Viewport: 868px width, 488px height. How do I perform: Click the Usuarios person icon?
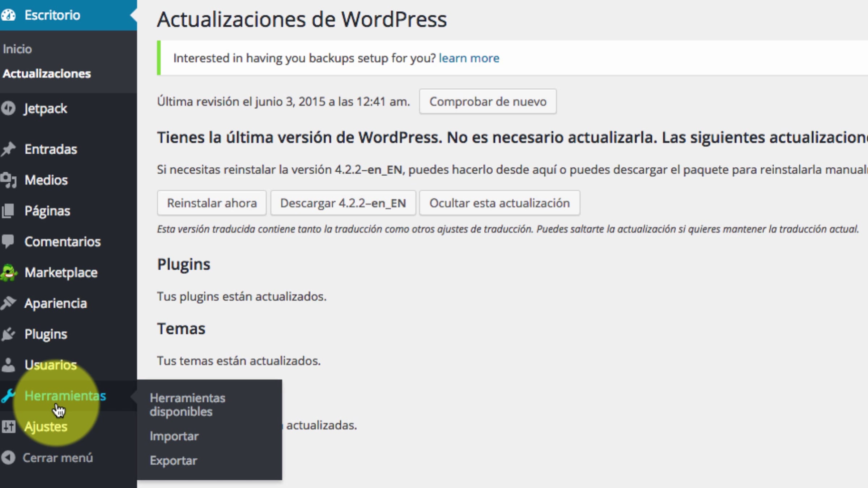click(x=8, y=365)
